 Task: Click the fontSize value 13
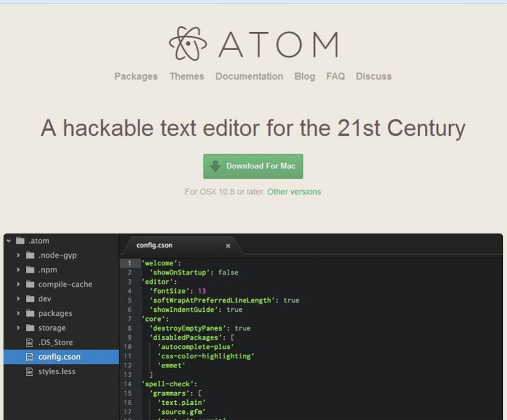(x=202, y=291)
